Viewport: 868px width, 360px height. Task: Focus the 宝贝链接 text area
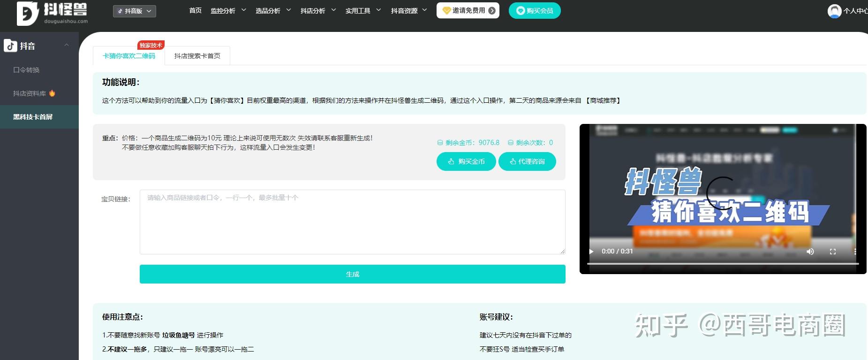click(x=353, y=222)
